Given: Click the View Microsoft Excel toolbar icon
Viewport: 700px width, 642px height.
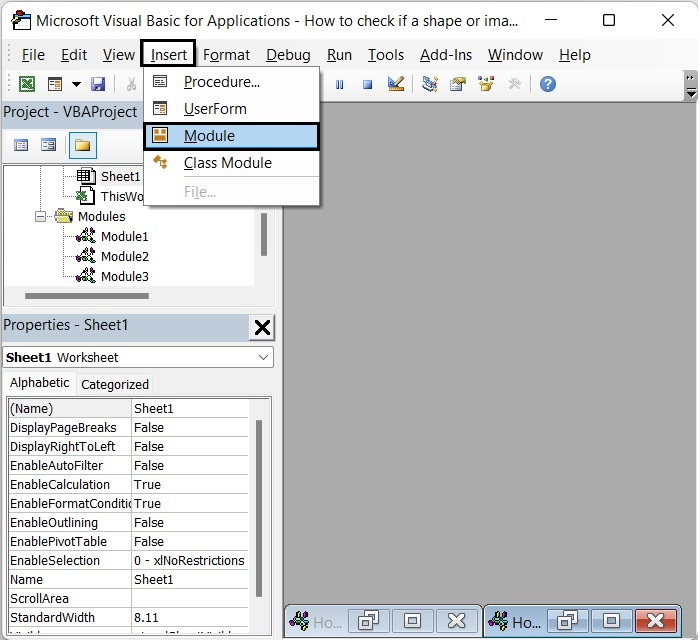Looking at the screenshot, I should (x=27, y=84).
